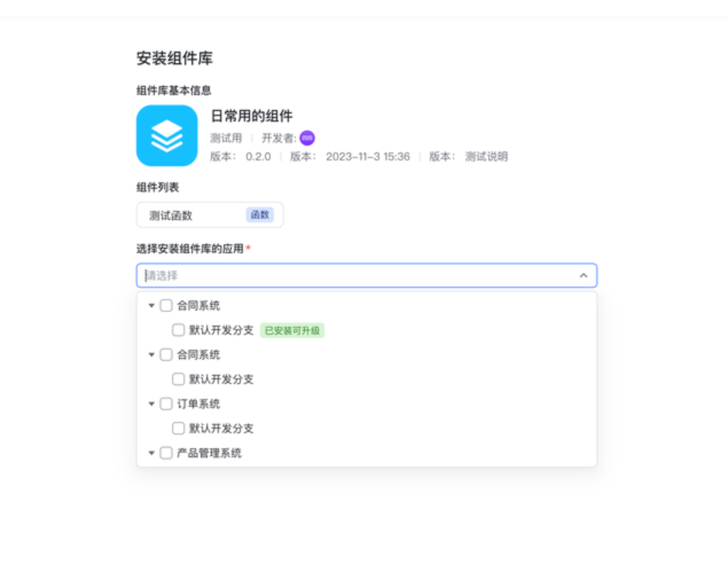Click the 测试用 label
Viewport: 728px width, 564px height.
(x=226, y=138)
